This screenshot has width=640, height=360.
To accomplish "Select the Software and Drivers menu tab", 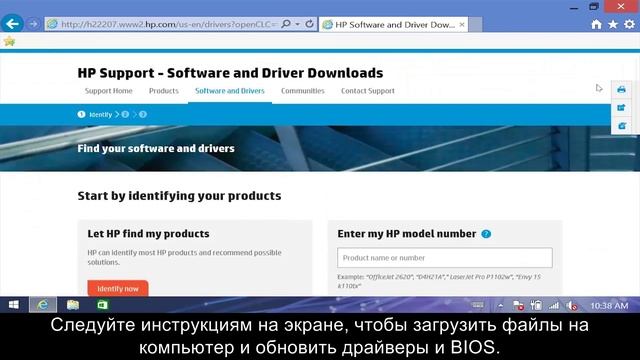I will pos(230,91).
